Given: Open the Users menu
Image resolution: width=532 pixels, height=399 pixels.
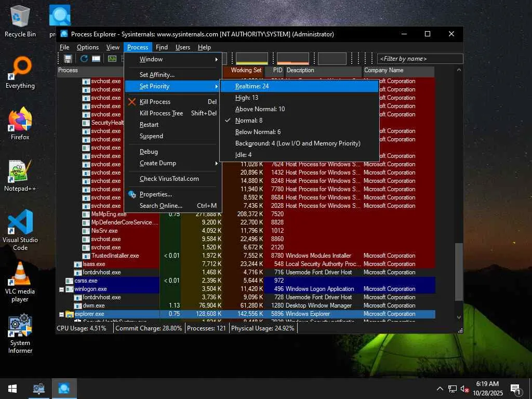Looking at the screenshot, I should [x=183, y=47].
